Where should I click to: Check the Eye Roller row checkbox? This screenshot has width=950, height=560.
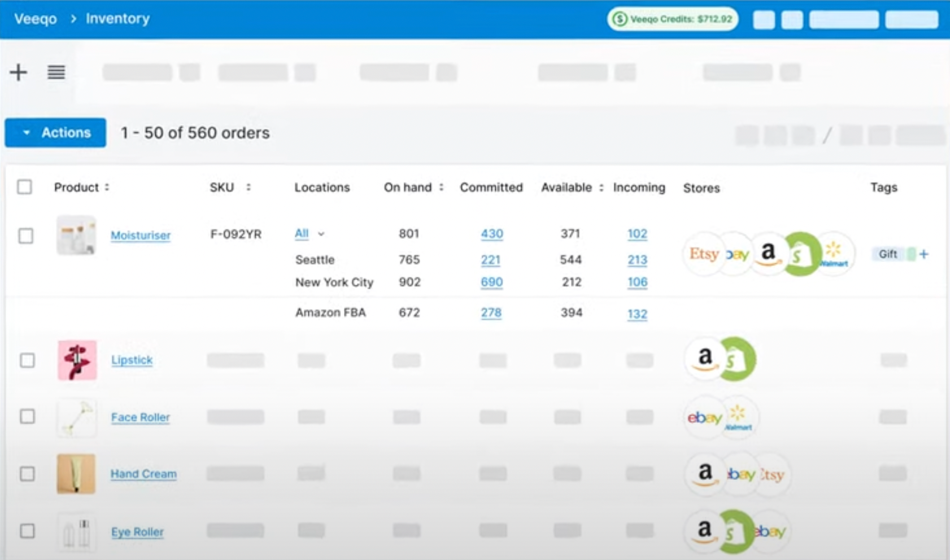[27, 531]
